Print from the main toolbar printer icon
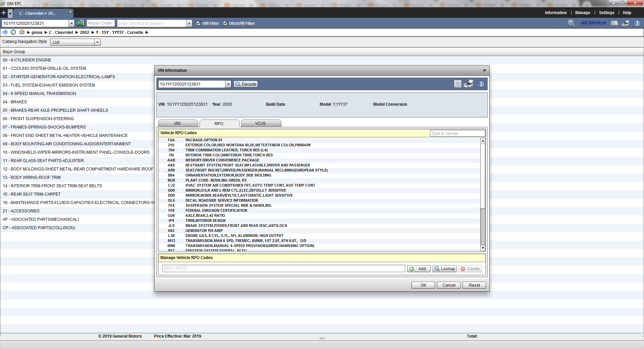This screenshot has width=644, height=349. pyautogui.click(x=626, y=23)
